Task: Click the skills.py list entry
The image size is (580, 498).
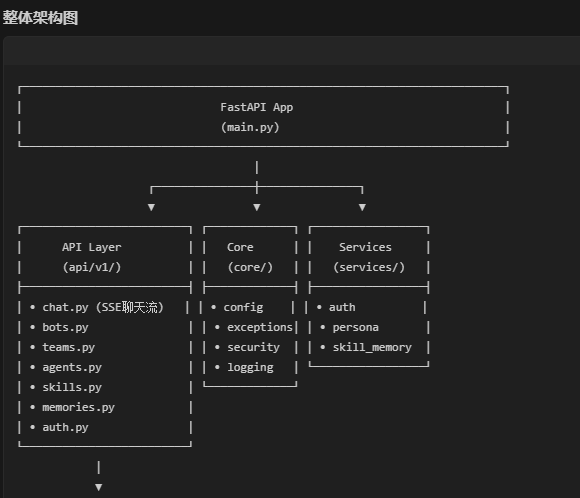Action: tap(72, 387)
